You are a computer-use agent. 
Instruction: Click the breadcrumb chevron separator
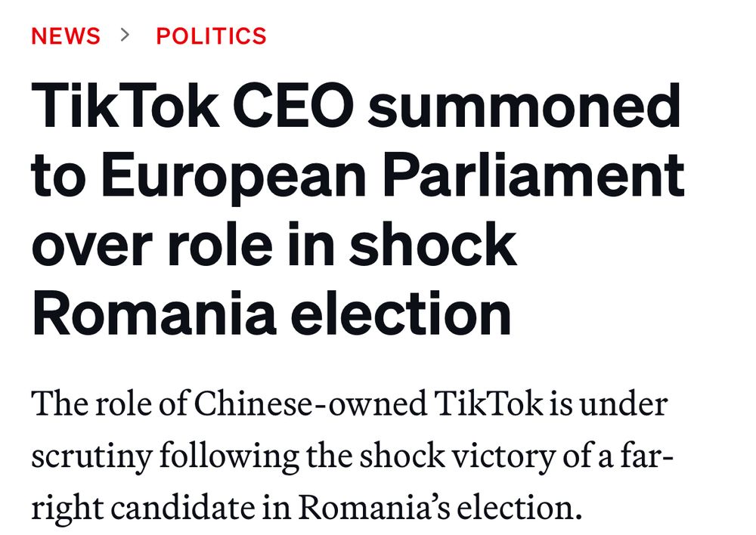126,35
